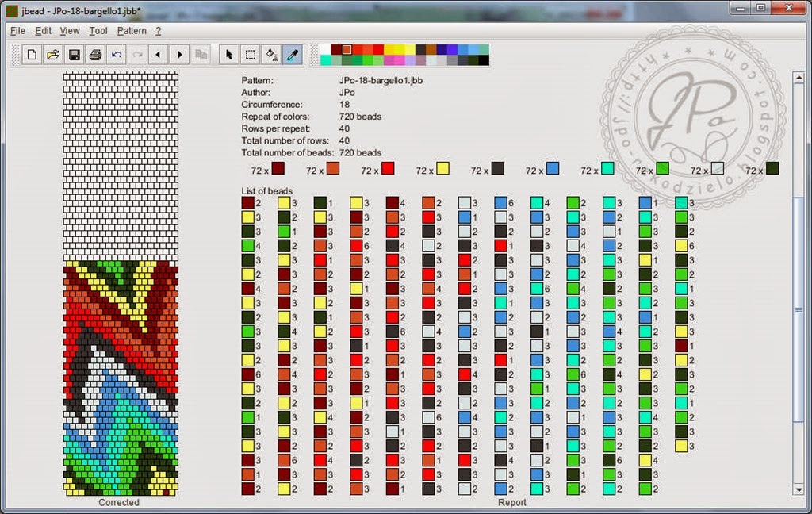Click the vertical scrollbar's down arrow

798,489
